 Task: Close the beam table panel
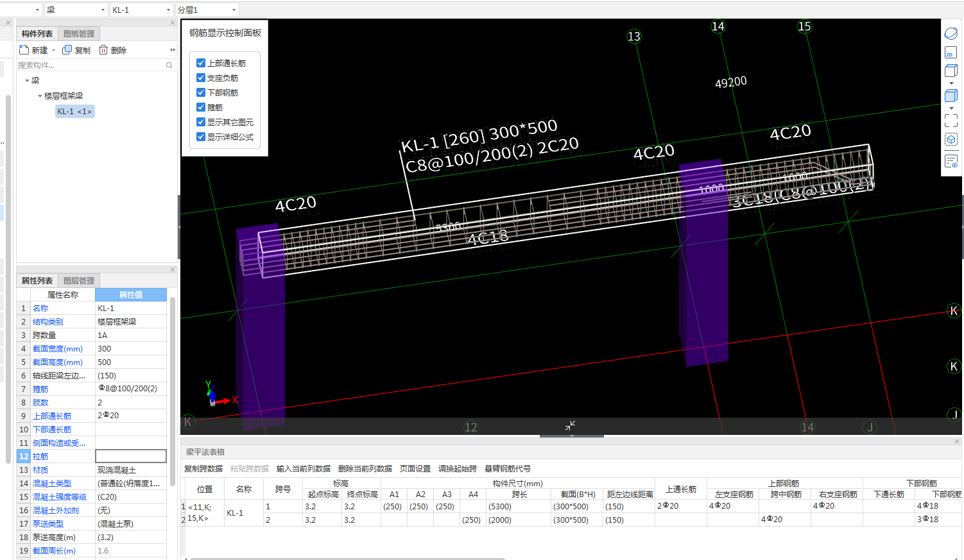(957, 441)
